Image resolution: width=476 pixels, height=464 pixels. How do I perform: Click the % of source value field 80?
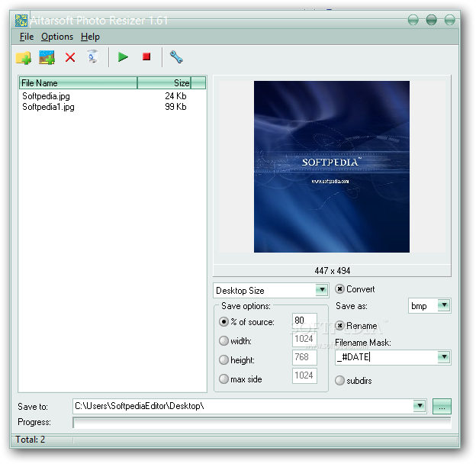pyautogui.click(x=304, y=321)
